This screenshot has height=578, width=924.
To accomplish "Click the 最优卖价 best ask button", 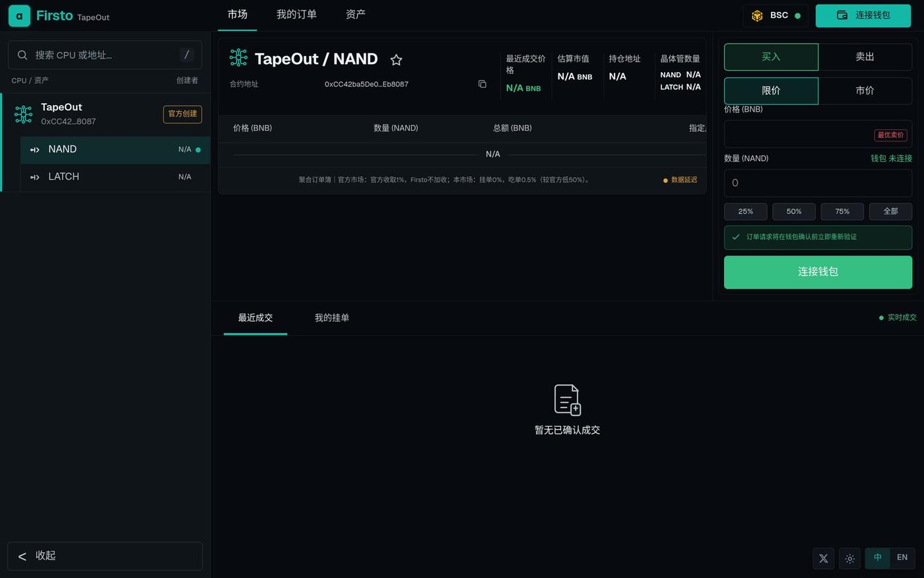I will (891, 135).
